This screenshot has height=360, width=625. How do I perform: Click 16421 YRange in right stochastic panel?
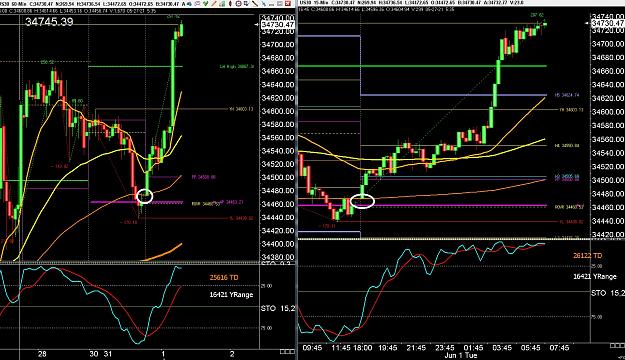click(x=595, y=276)
